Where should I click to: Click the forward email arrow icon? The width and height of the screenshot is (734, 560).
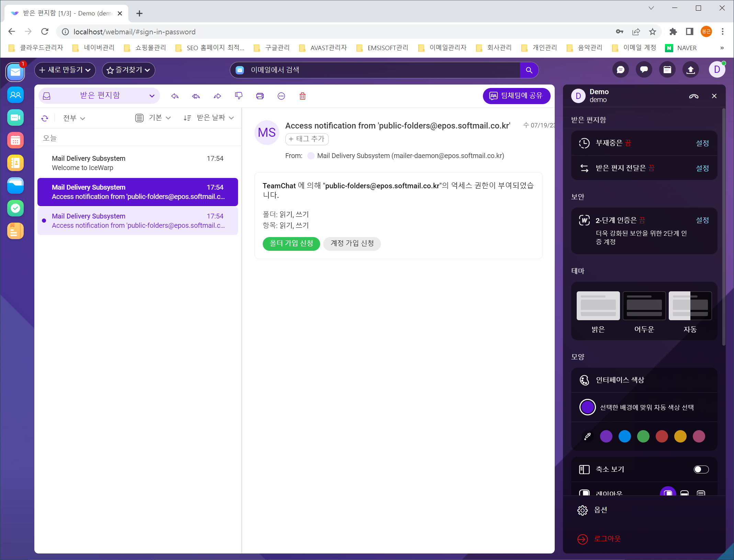point(217,96)
